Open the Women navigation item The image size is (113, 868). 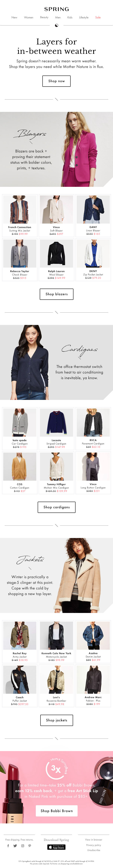click(28, 18)
